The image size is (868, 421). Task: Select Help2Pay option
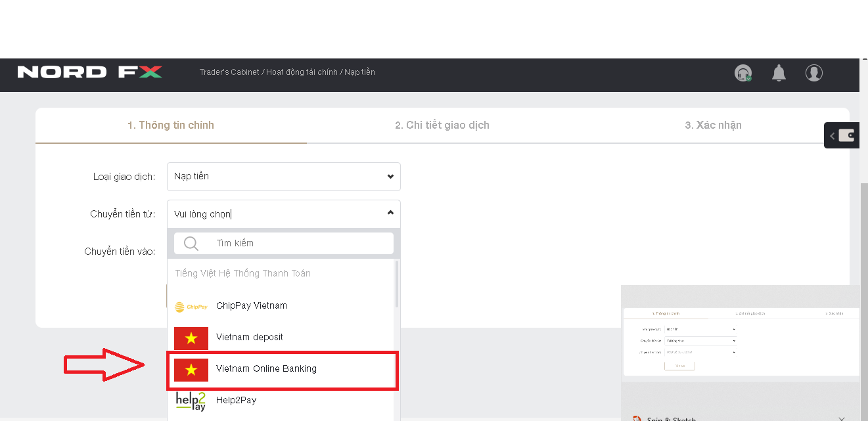point(281,401)
